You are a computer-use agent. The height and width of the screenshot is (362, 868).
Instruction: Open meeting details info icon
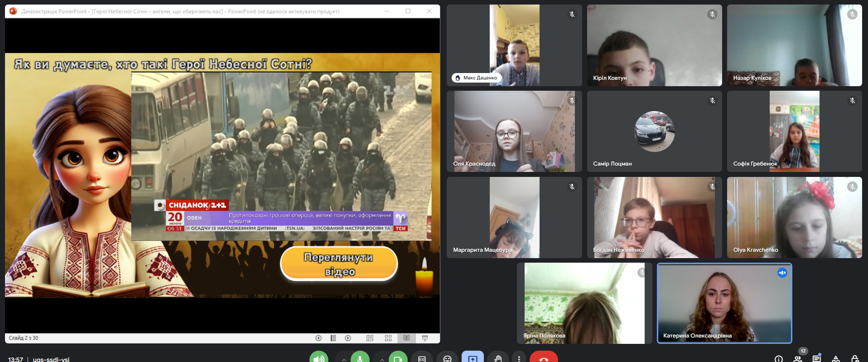coord(778,358)
